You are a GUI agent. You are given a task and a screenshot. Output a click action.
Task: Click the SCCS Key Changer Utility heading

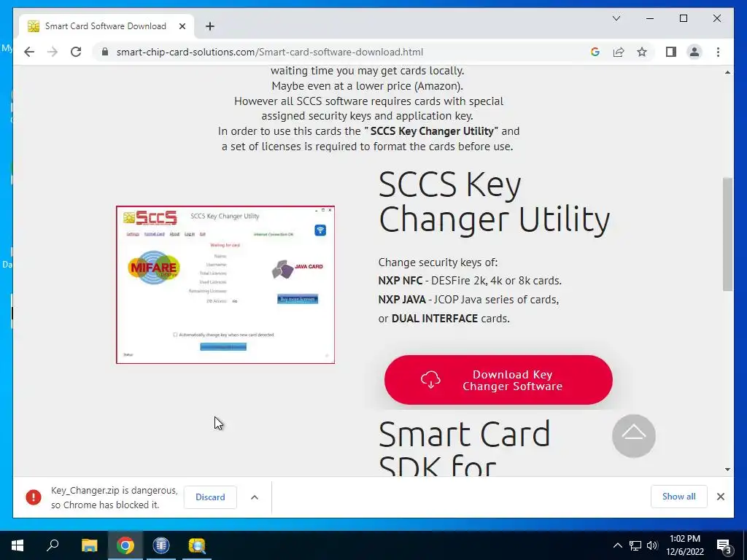pyautogui.click(x=494, y=201)
